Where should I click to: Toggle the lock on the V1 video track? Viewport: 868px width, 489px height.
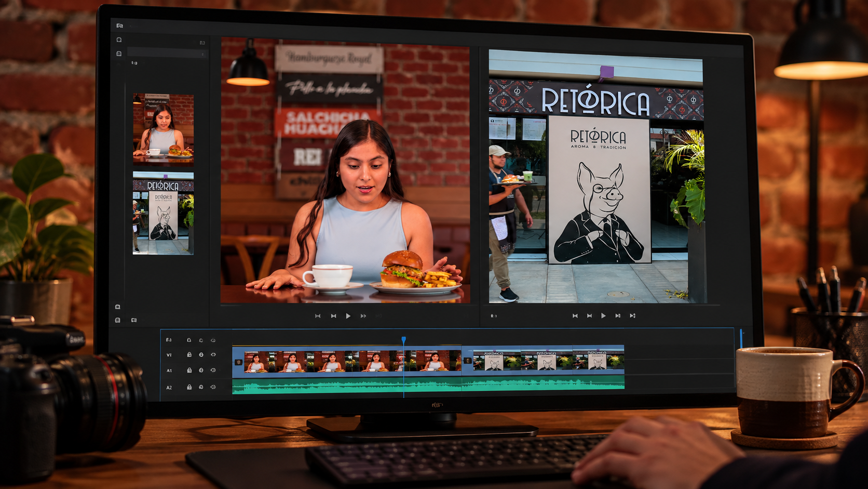pos(189,354)
